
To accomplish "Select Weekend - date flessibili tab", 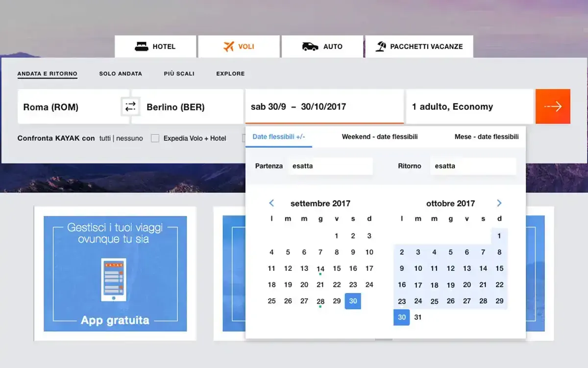I will [380, 137].
